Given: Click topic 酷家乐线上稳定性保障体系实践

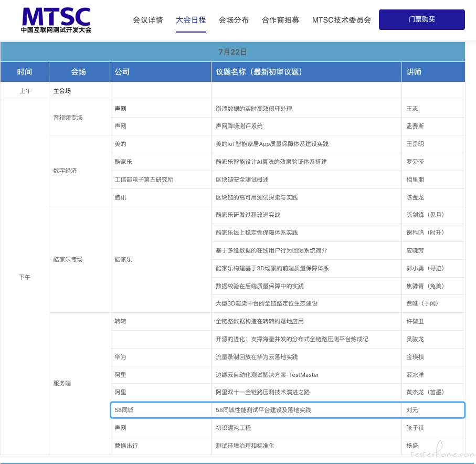Looking at the screenshot, I should coord(257,233).
